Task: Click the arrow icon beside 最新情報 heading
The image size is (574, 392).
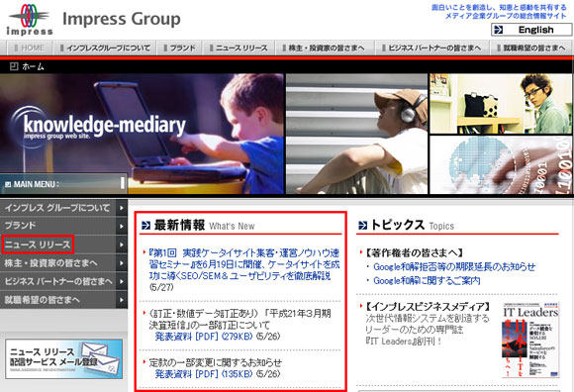Action: click(145, 225)
